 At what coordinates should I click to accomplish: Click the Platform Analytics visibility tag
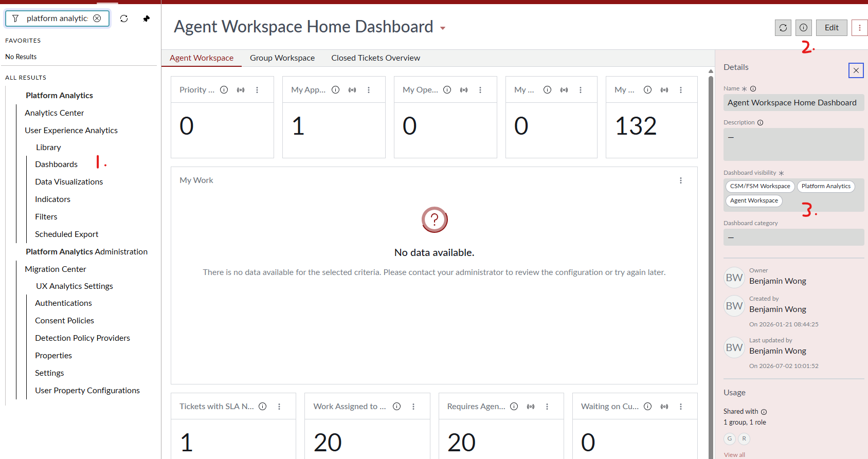pos(826,186)
